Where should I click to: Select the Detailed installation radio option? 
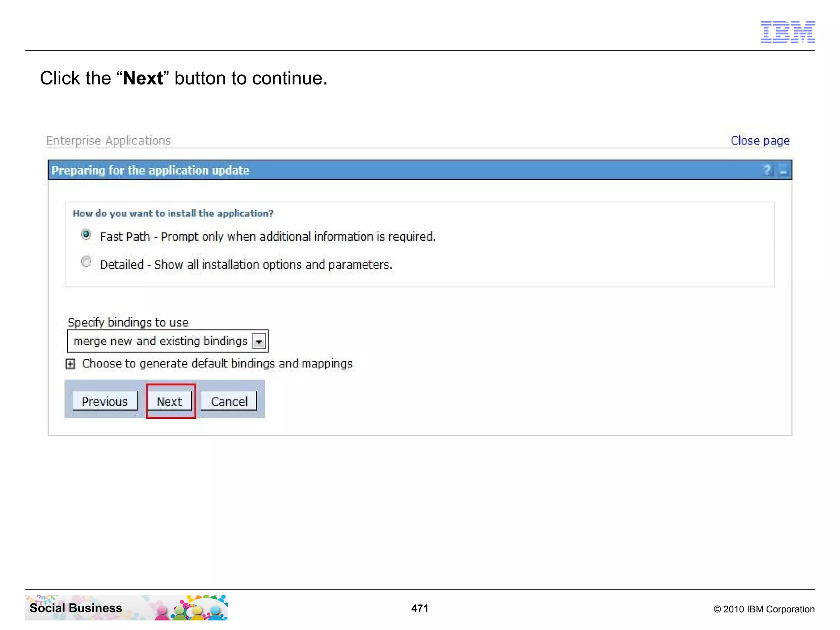[x=86, y=261]
